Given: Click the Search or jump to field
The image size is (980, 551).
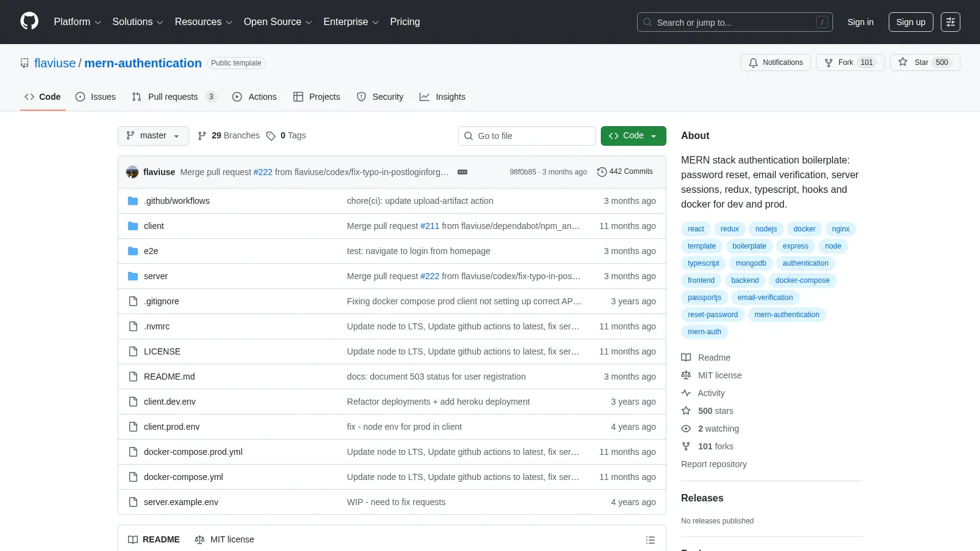Looking at the screenshot, I should click(735, 22).
